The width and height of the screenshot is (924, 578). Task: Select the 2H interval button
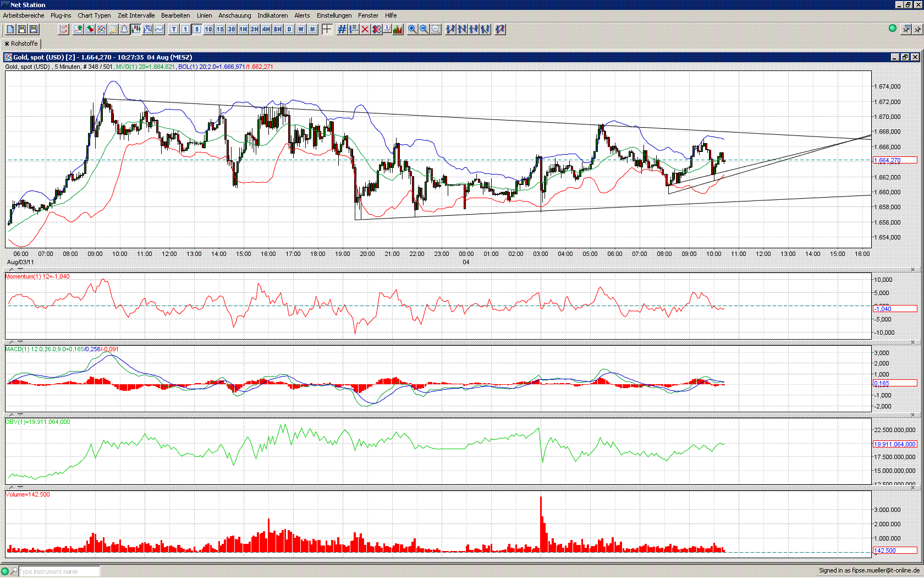coord(255,29)
